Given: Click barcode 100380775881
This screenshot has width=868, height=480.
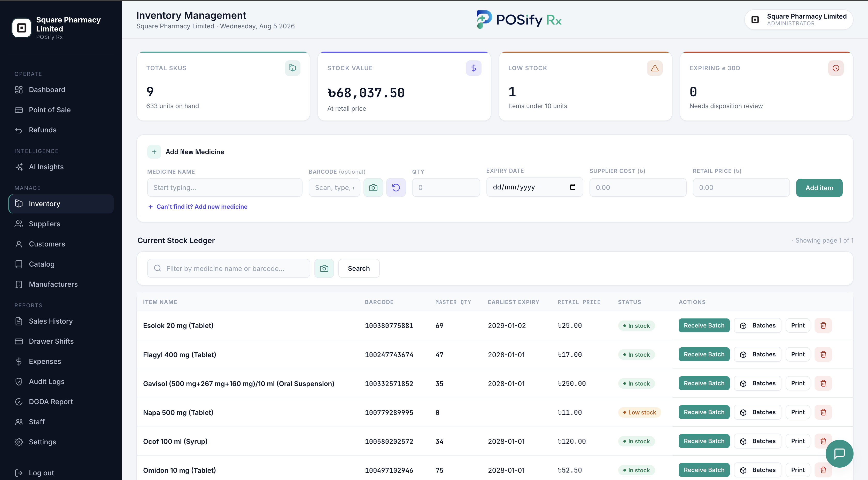Looking at the screenshot, I should point(389,325).
